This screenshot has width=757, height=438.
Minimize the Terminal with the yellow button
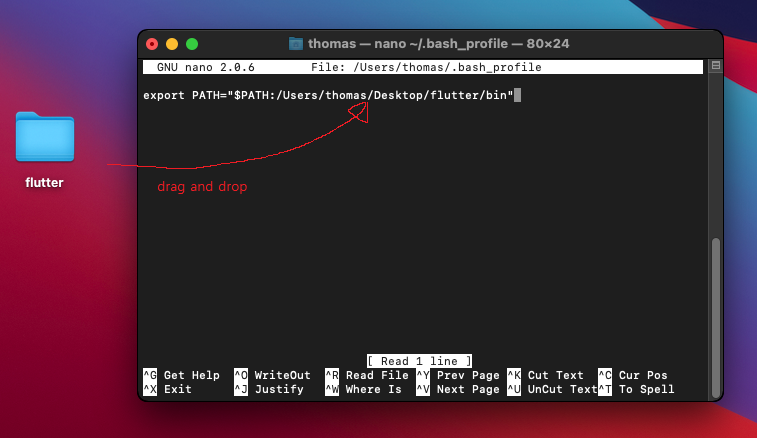tap(172, 44)
